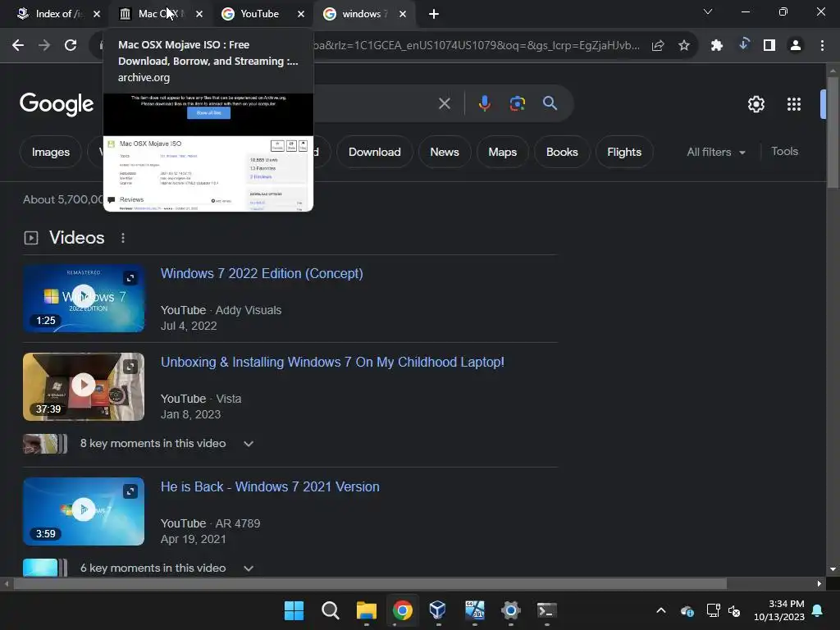This screenshot has width=840, height=630.
Task: Share this page using address bar icon
Action: point(658,46)
